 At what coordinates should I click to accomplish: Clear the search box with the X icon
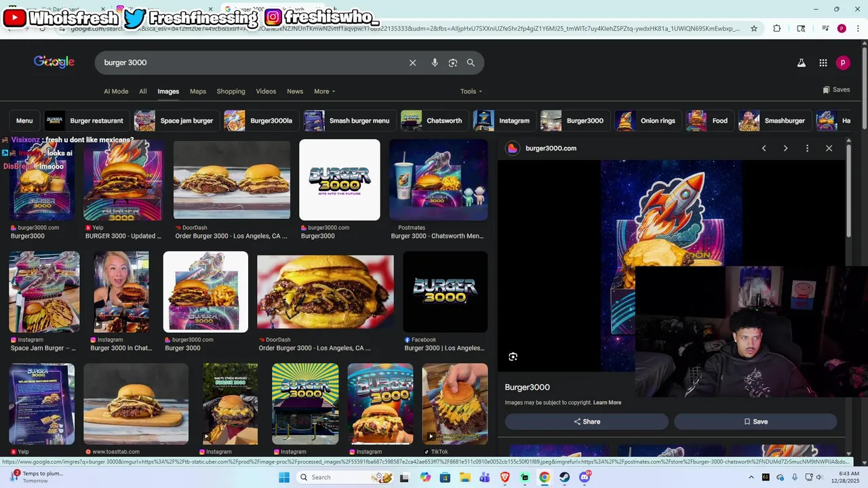tap(412, 62)
